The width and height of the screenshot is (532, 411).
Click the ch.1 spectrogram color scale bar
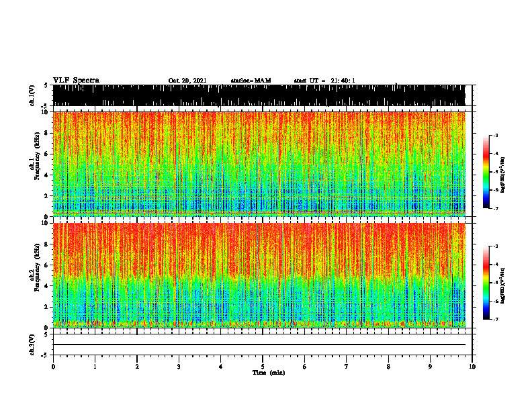[x=486, y=171]
